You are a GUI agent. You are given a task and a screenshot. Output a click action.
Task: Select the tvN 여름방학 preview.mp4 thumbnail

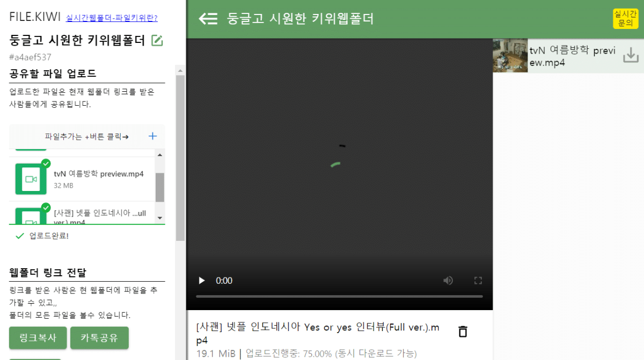pos(510,55)
